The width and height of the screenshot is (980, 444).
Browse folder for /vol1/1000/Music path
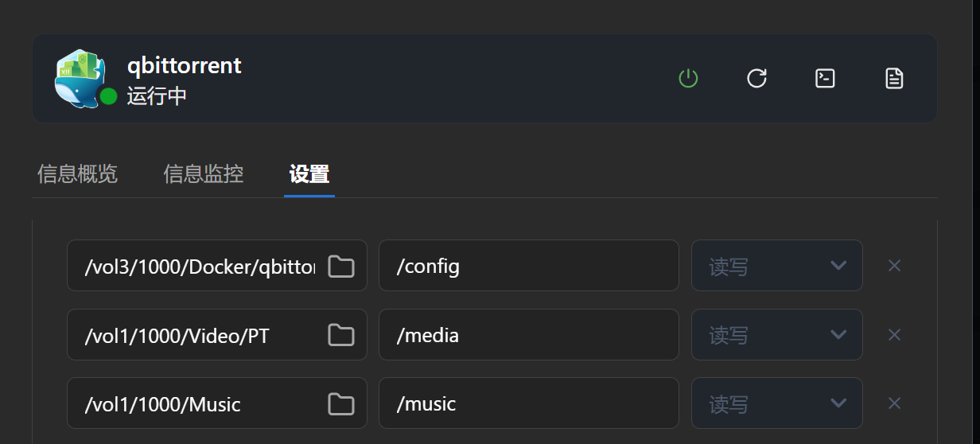pyautogui.click(x=341, y=404)
